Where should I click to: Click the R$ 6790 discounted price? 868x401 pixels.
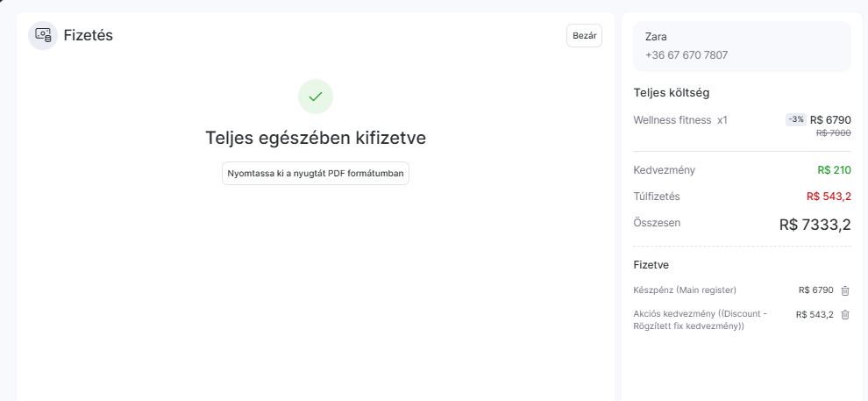(x=830, y=119)
